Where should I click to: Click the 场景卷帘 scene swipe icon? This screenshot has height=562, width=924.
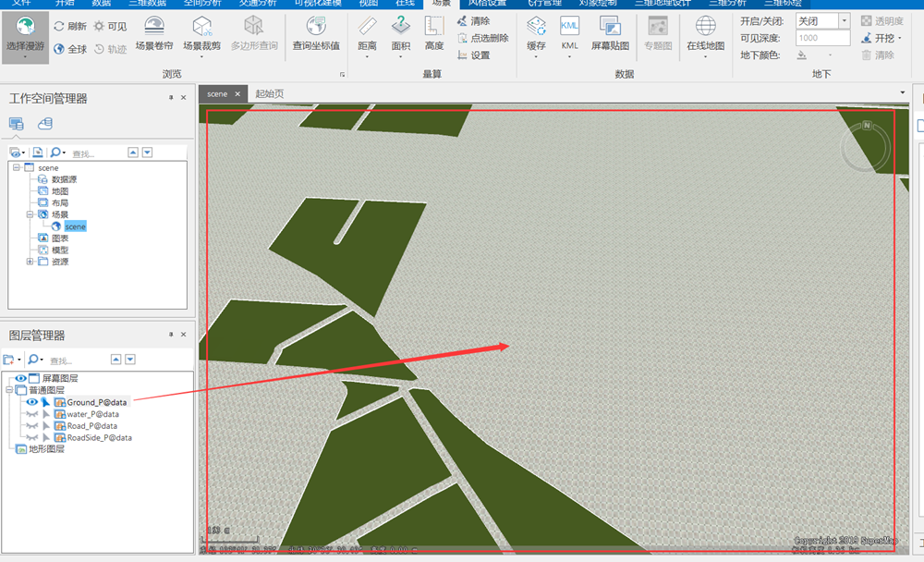(x=154, y=34)
